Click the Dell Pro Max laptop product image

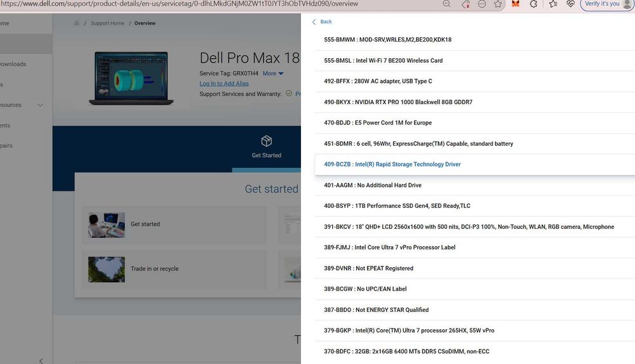[131, 78]
